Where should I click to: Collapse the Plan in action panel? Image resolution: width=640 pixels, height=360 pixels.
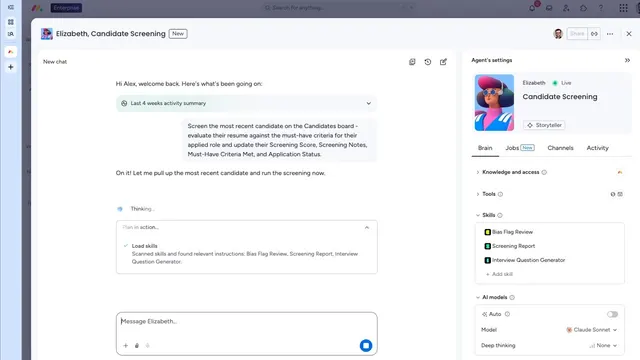[367, 227]
